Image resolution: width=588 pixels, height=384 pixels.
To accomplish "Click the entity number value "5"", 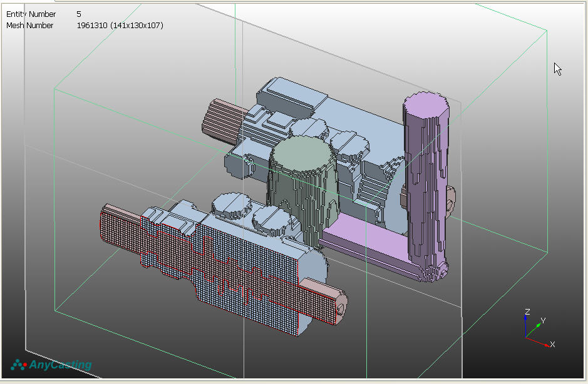I will (79, 14).
